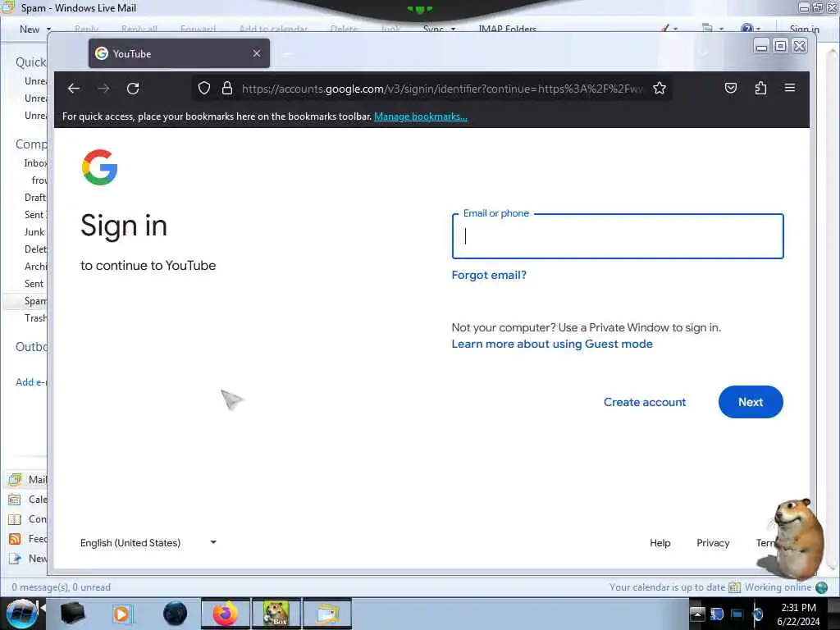Open the English (United States) language dropdown
840x630 pixels.
[x=148, y=543]
